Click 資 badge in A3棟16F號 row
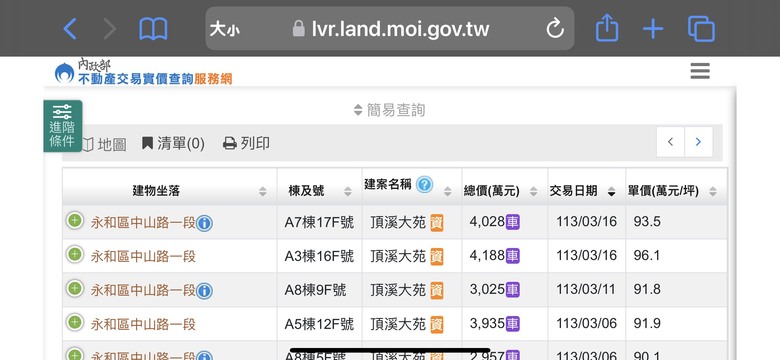Screen dimensions: 780x360 [x=437, y=257]
